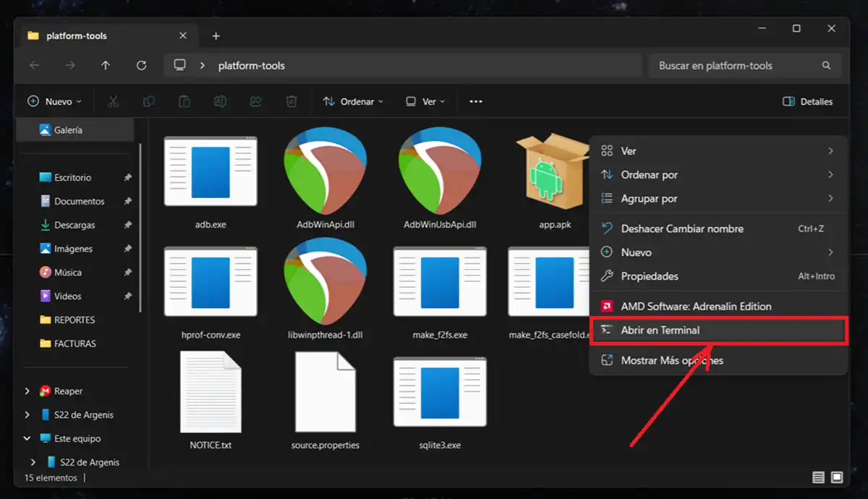Click the Buscar en platform-tools search field
This screenshot has height=499, width=868.
tap(736, 66)
